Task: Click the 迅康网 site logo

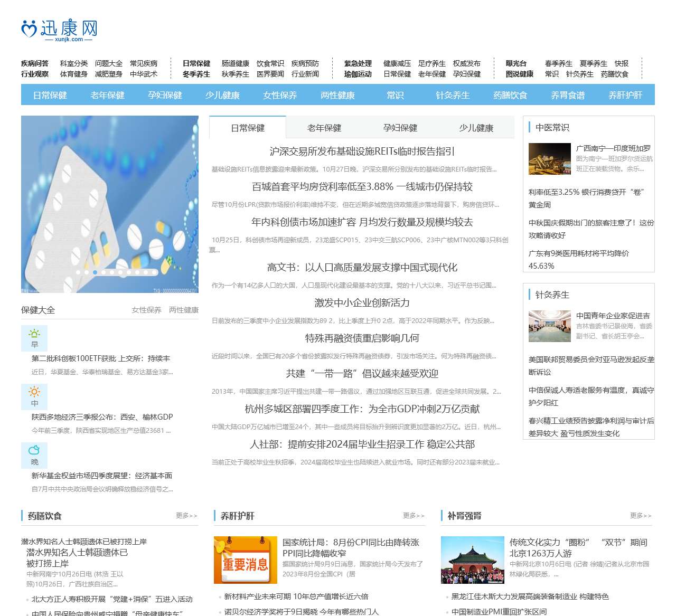Action: pyautogui.click(x=59, y=30)
